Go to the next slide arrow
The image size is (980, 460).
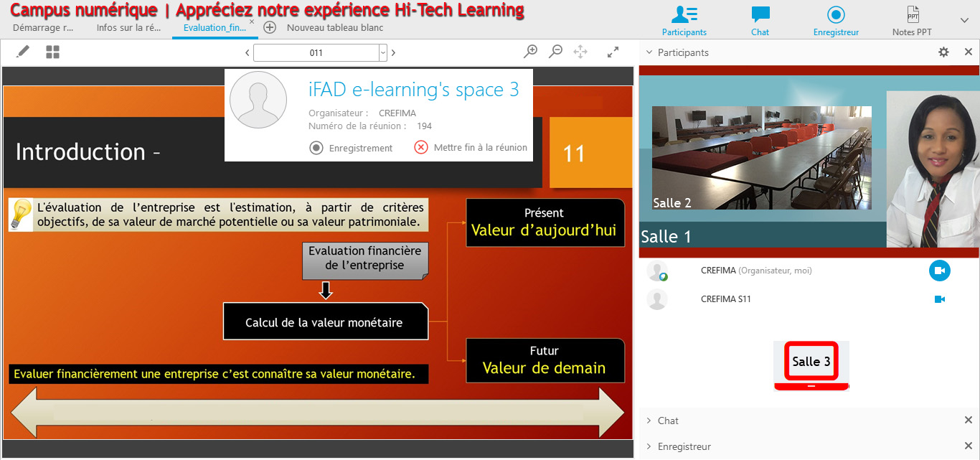pyautogui.click(x=393, y=52)
